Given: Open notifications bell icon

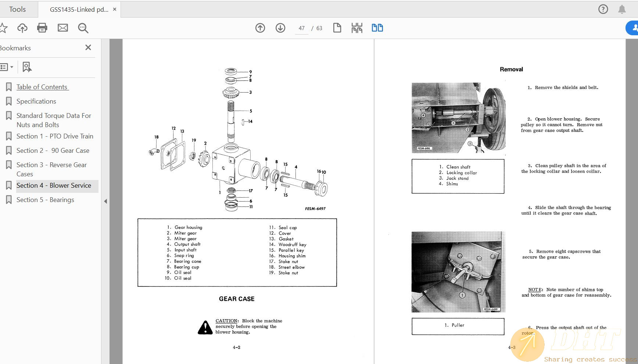Looking at the screenshot, I should (622, 9).
